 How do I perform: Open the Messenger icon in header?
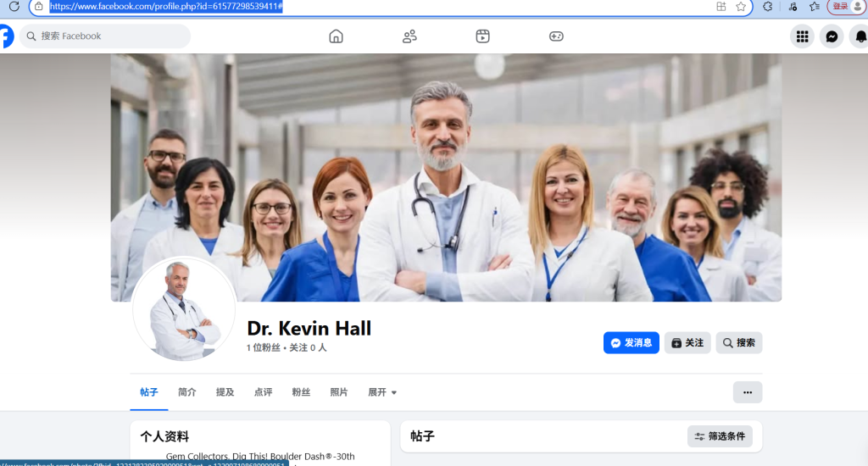tap(832, 36)
